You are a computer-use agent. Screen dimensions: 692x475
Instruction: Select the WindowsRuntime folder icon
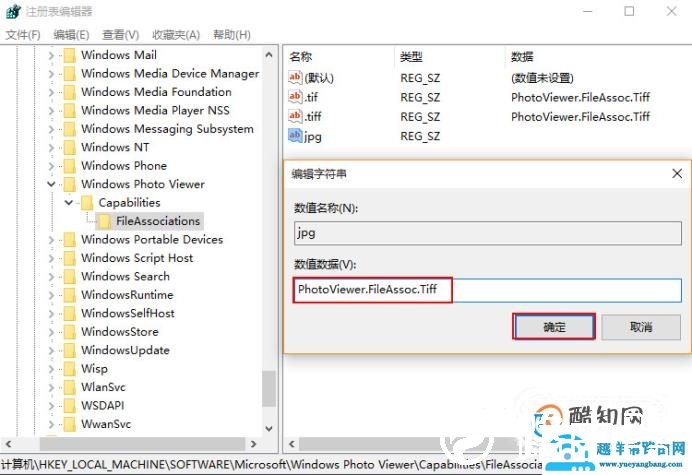point(69,295)
